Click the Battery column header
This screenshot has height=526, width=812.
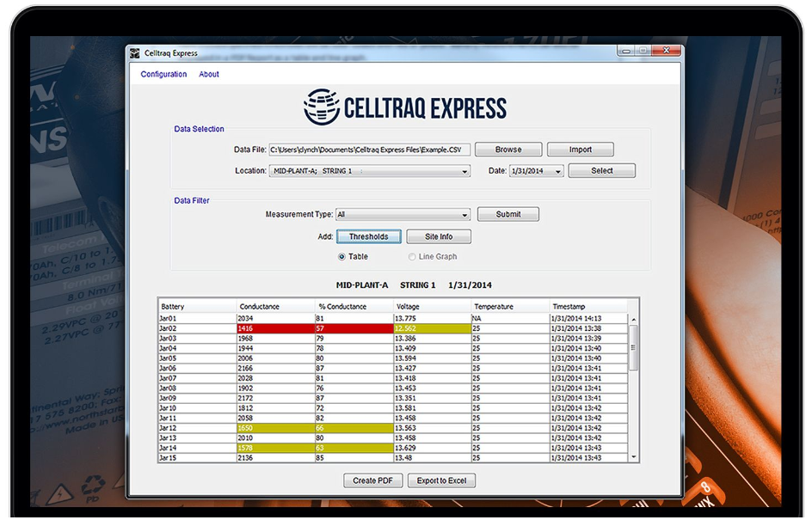(x=197, y=306)
